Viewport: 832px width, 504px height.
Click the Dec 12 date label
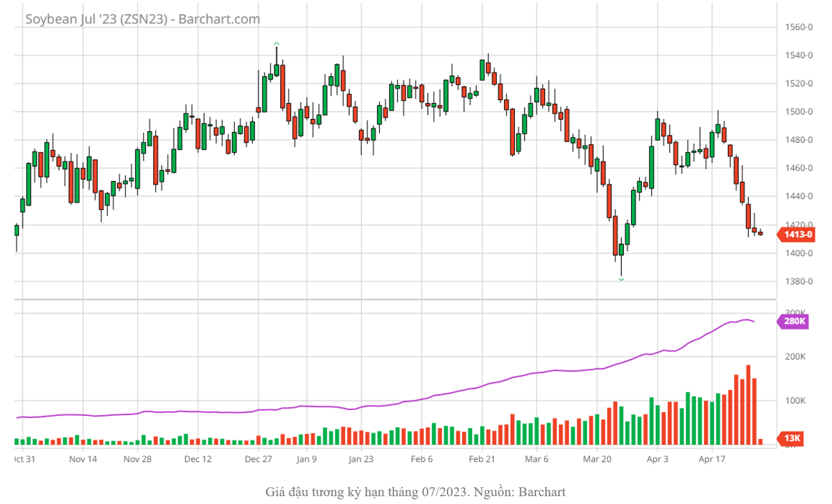click(x=198, y=459)
